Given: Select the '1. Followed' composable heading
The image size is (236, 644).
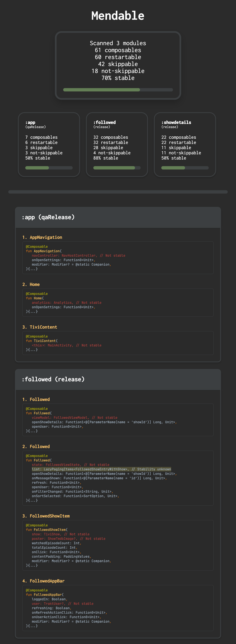Looking at the screenshot, I should 36,399.
